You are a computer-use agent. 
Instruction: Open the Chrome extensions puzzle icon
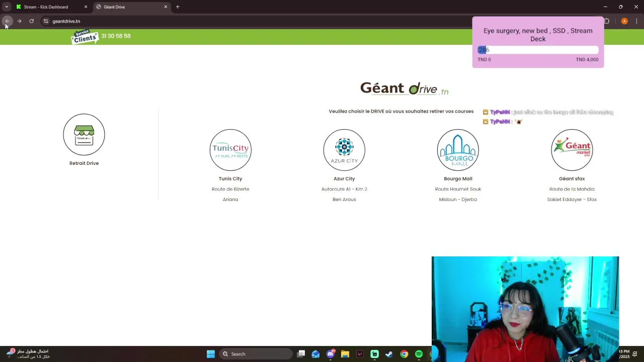tap(606, 21)
